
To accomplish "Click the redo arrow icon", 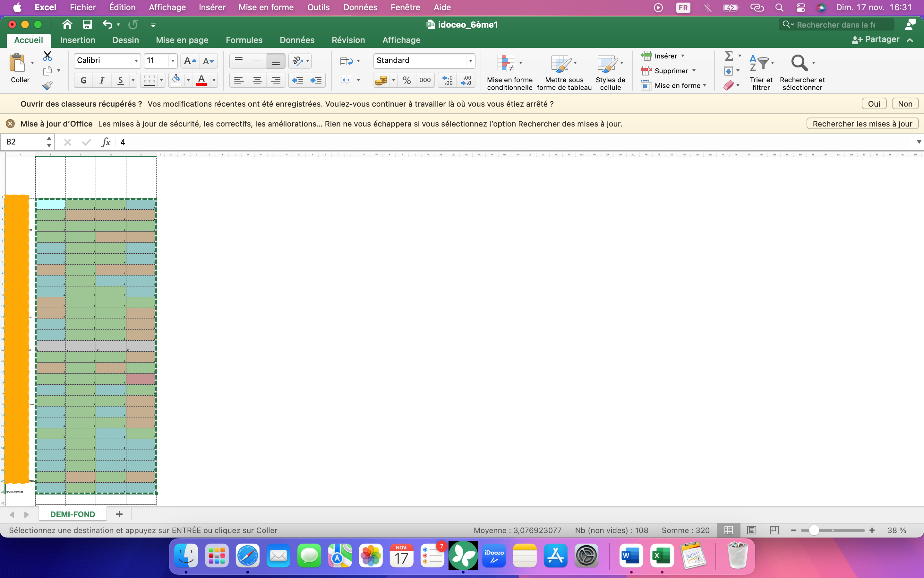I will (133, 25).
